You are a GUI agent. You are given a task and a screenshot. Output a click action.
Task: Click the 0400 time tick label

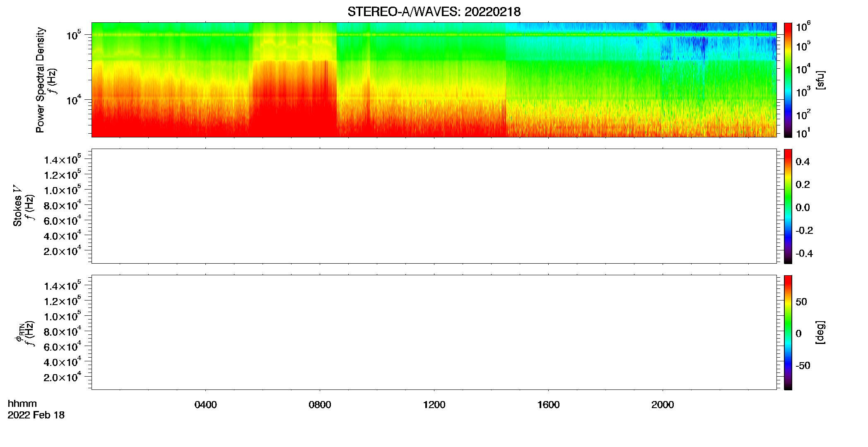[x=206, y=405]
